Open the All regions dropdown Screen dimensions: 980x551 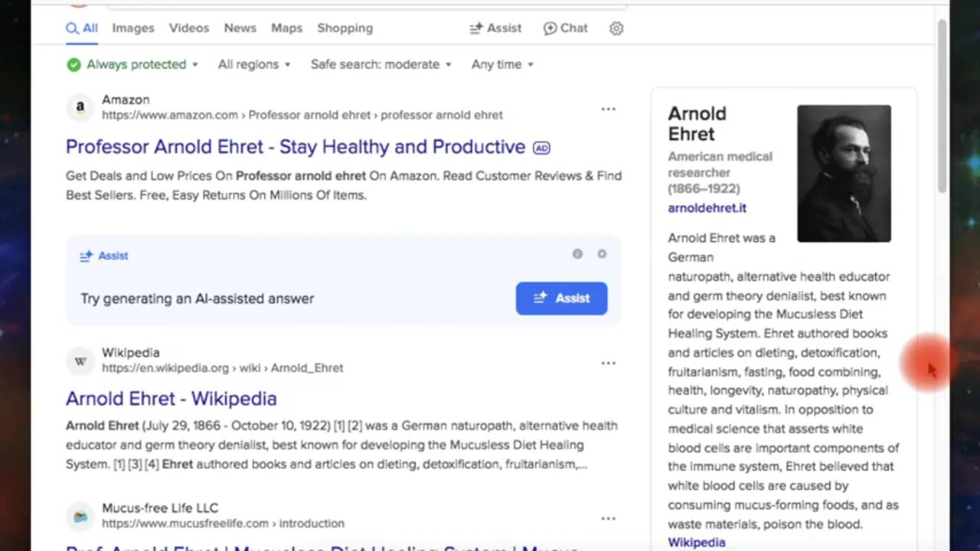pos(254,64)
